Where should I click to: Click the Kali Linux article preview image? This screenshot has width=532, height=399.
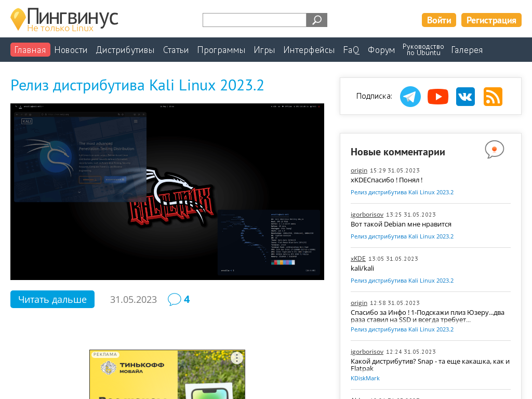(x=167, y=192)
